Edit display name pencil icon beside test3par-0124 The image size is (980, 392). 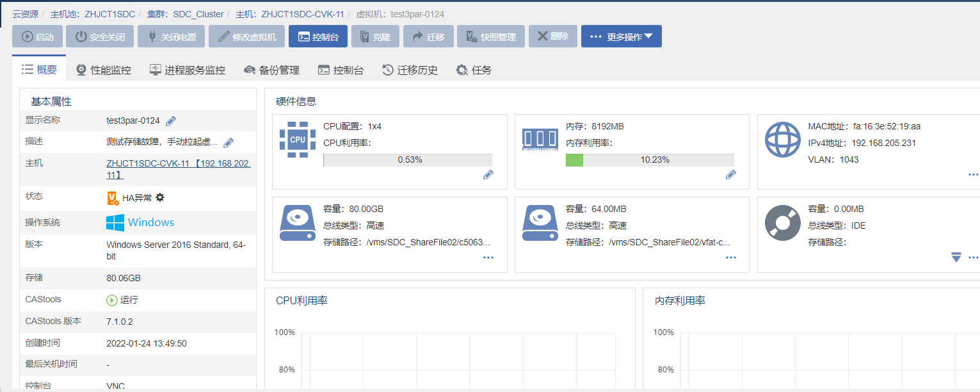(x=171, y=120)
